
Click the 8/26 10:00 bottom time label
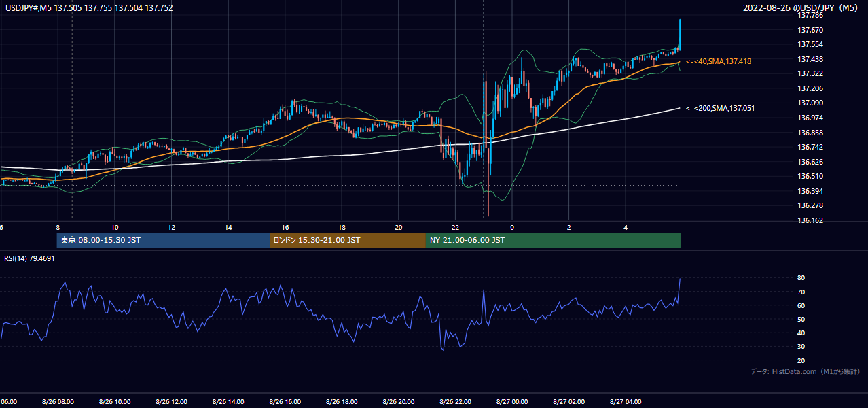point(114,402)
